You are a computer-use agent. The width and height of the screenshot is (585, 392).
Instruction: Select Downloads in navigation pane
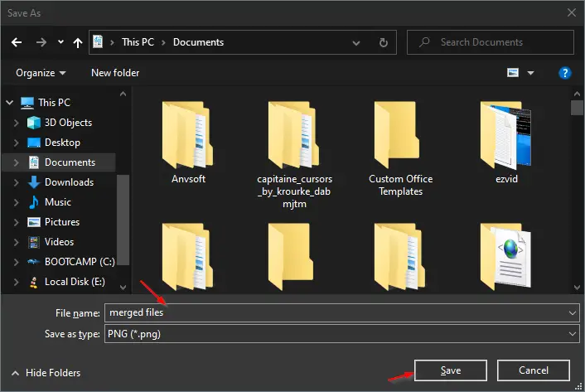coord(69,182)
